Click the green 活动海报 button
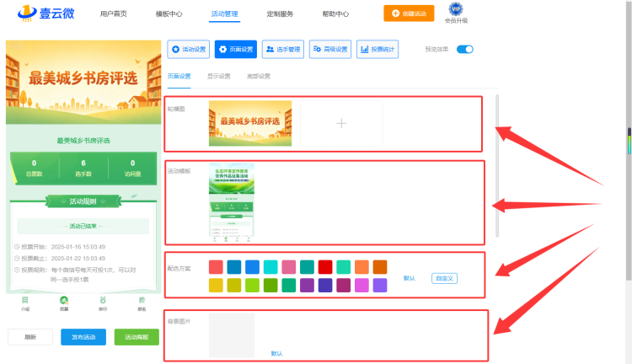632x364 pixels. click(x=137, y=337)
